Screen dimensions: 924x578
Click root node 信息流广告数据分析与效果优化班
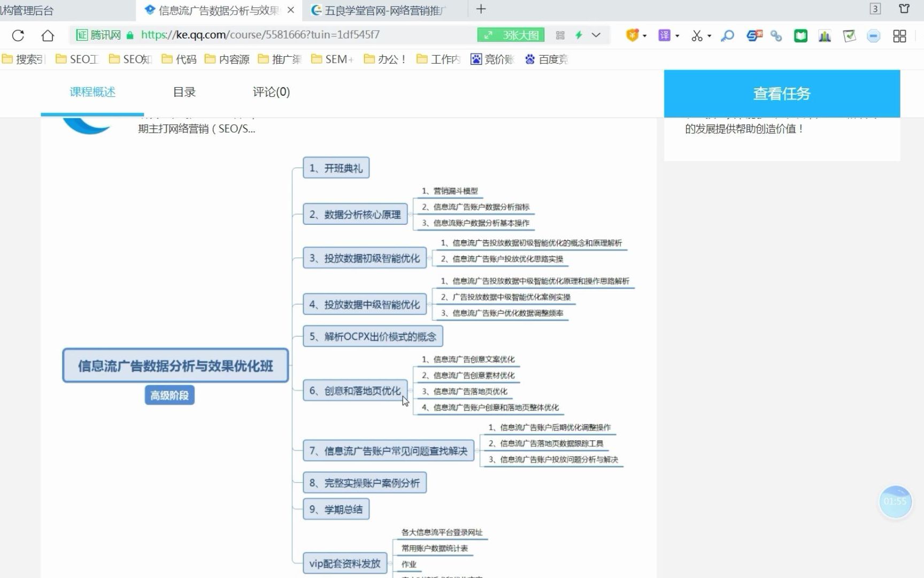[175, 366]
